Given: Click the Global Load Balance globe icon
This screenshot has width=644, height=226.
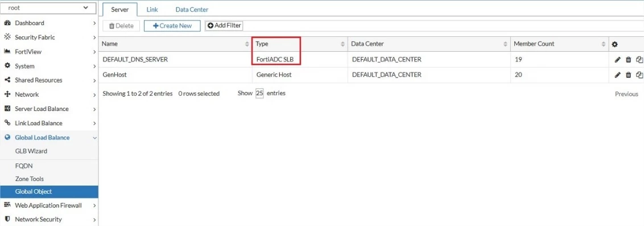Looking at the screenshot, I should tap(7, 138).
